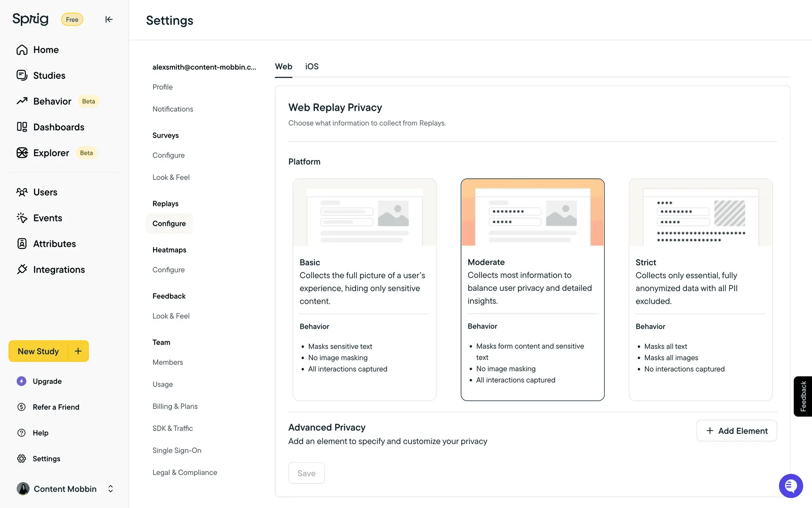812x508 pixels.
Task: Switch to the iOS tab
Action: tap(312, 66)
